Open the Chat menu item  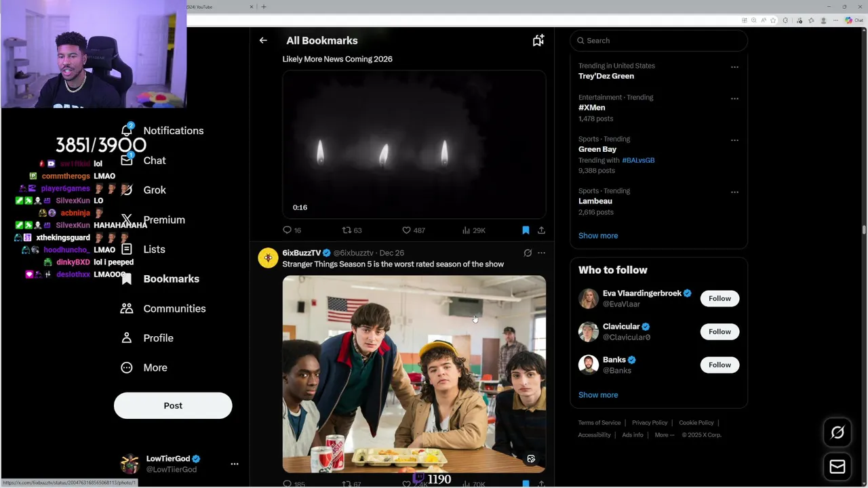click(155, 161)
